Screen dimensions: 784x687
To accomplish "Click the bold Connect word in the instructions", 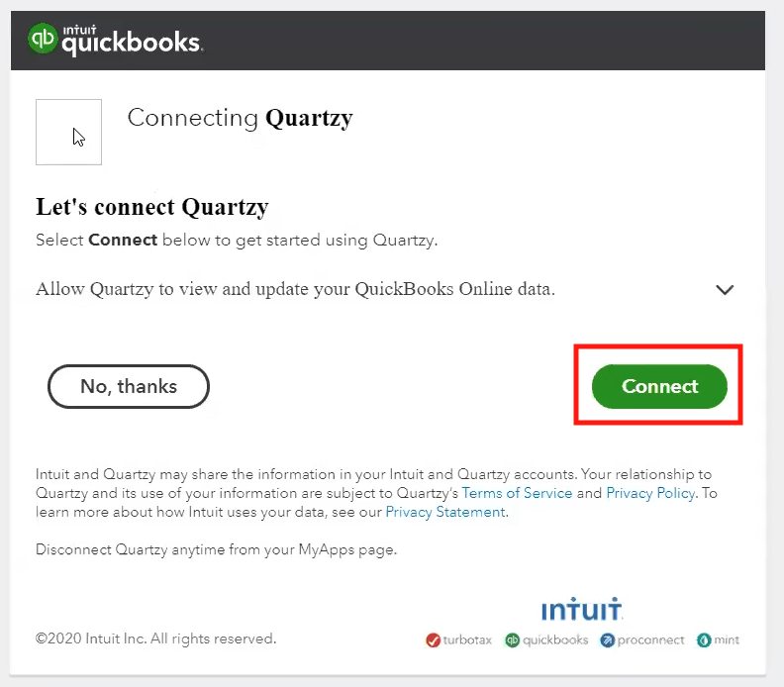I will [x=123, y=240].
